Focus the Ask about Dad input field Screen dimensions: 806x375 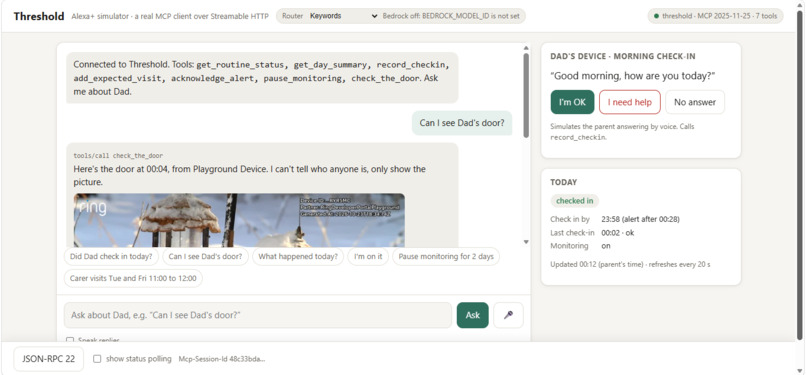[x=258, y=315]
